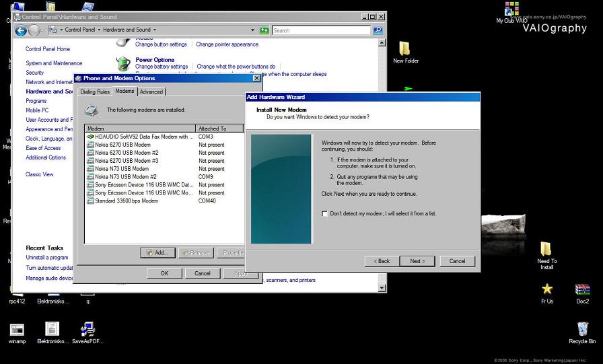Click the refresh icon beside the address bar

pos(264,30)
